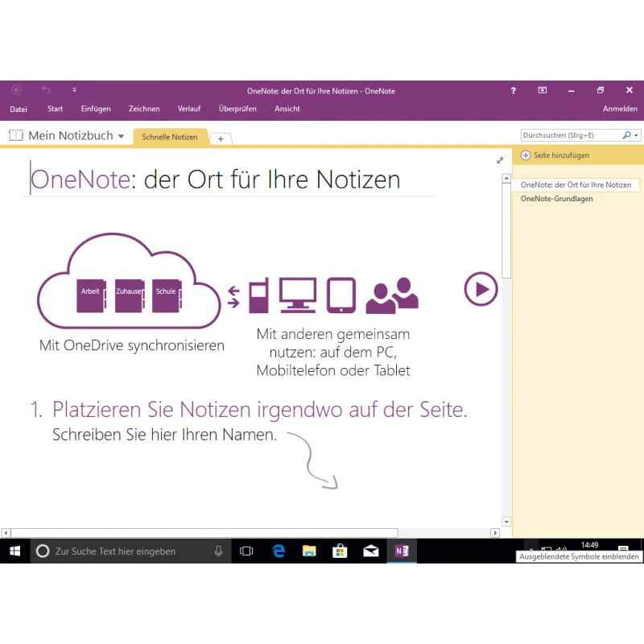Select the OneNote-Grundlagen page
644x644 pixels.
click(x=557, y=198)
